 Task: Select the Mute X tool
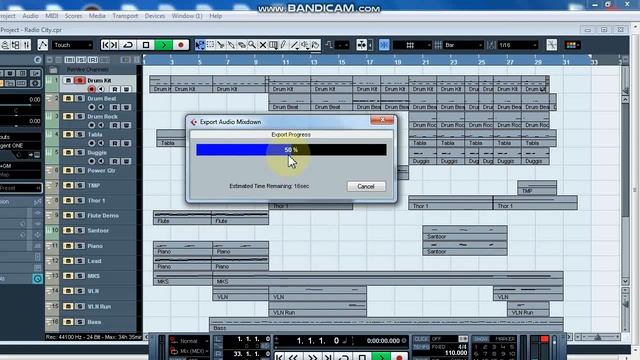[263, 45]
